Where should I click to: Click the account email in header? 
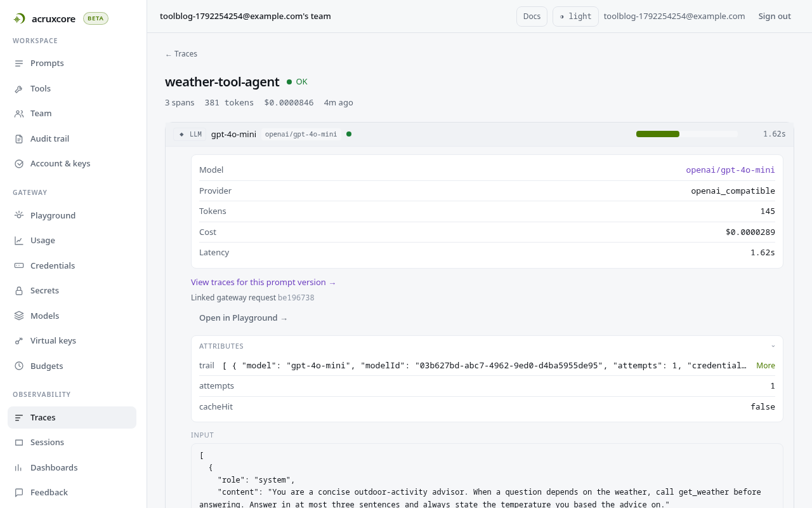674,17
